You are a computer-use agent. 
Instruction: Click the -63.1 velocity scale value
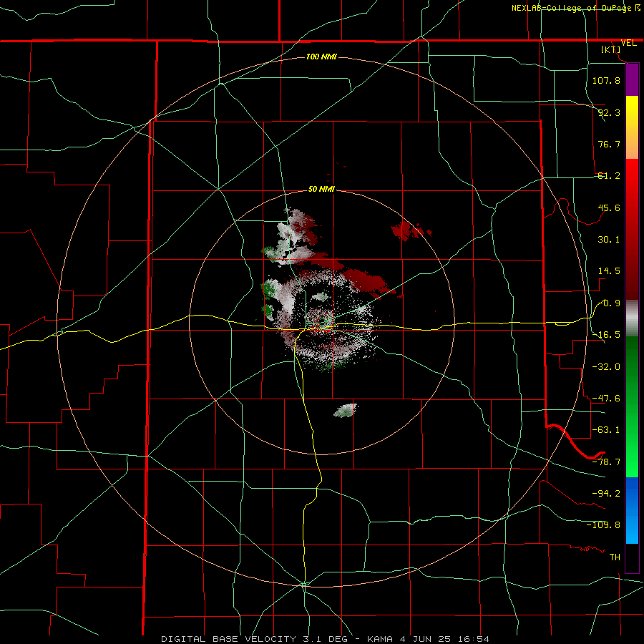tap(606, 430)
